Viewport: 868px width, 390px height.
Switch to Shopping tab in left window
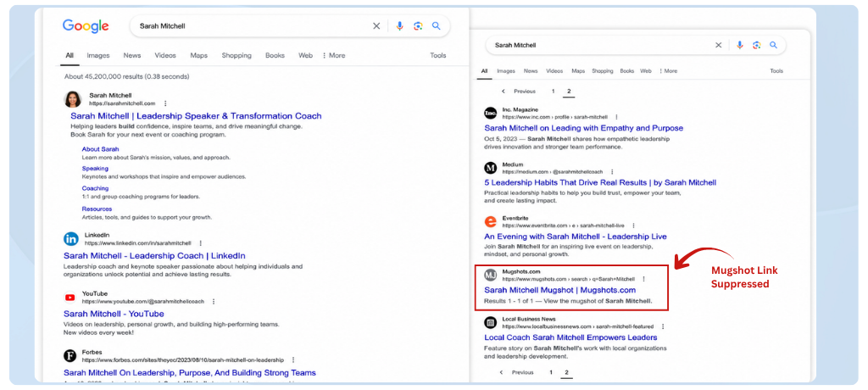pyautogui.click(x=236, y=55)
